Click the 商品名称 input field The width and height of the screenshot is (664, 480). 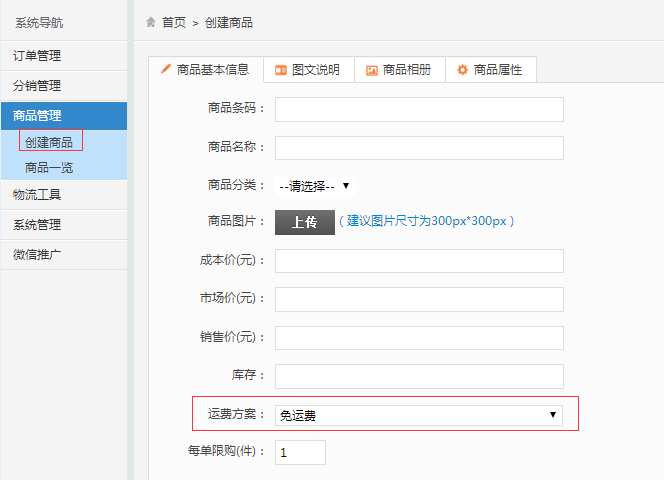pos(419,147)
